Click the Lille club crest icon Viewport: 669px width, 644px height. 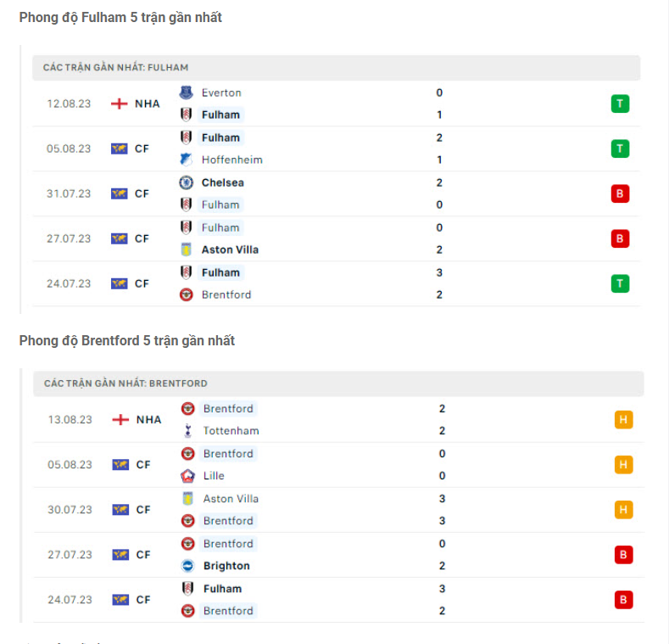pyautogui.click(x=187, y=476)
